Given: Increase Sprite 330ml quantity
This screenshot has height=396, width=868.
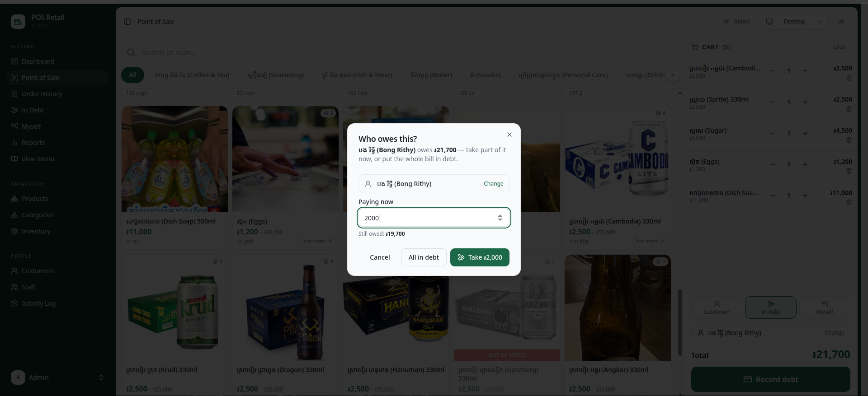Looking at the screenshot, I should [x=805, y=102].
